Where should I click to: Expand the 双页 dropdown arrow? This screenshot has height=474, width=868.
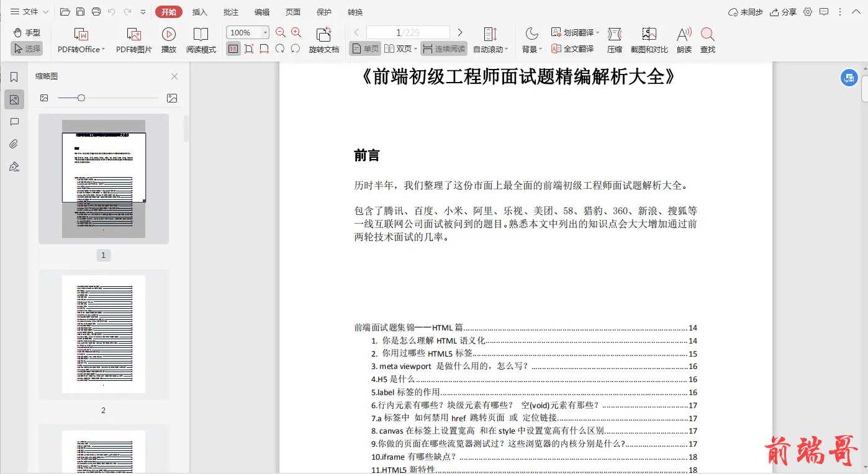[x=415, y=49]
